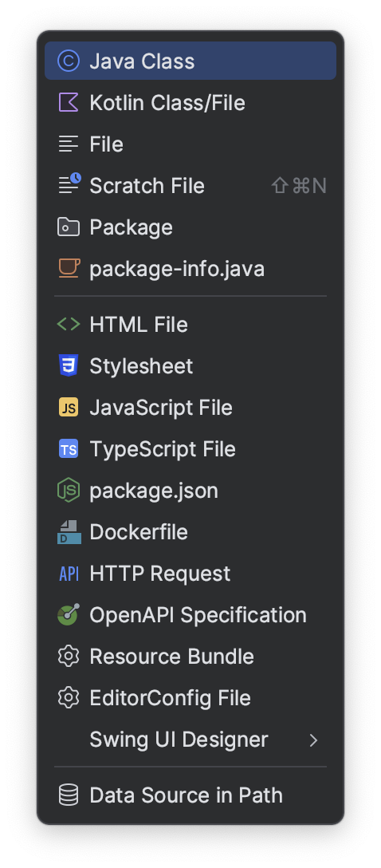Select EditorConfig File entry
Screen dimensions: 381x868
tap(190, 698)
